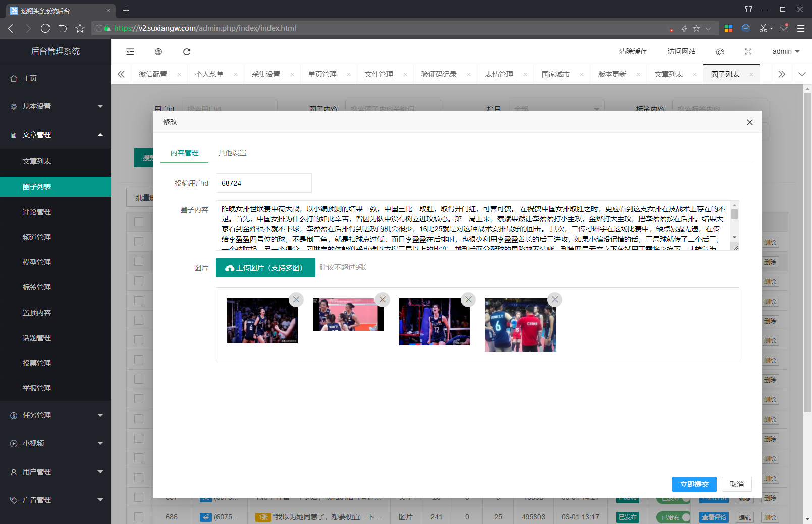
Task: Open 话题管理 in the sidebar
Action: point(56,338)
